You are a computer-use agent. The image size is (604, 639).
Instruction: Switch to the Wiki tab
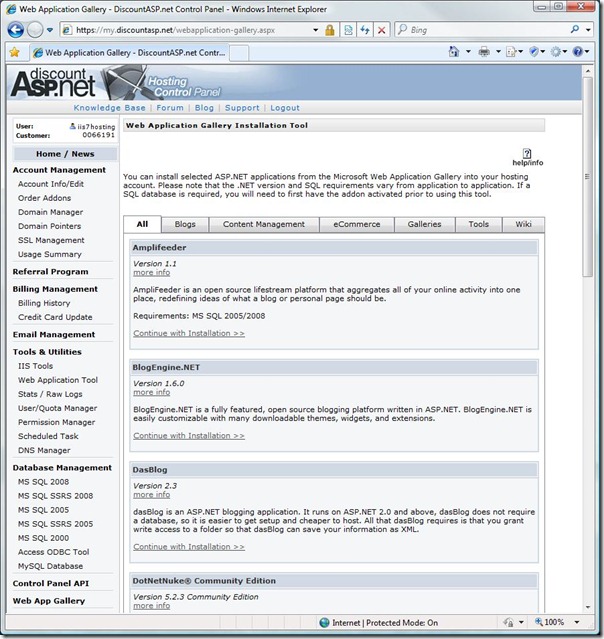(x=523, y=225)
